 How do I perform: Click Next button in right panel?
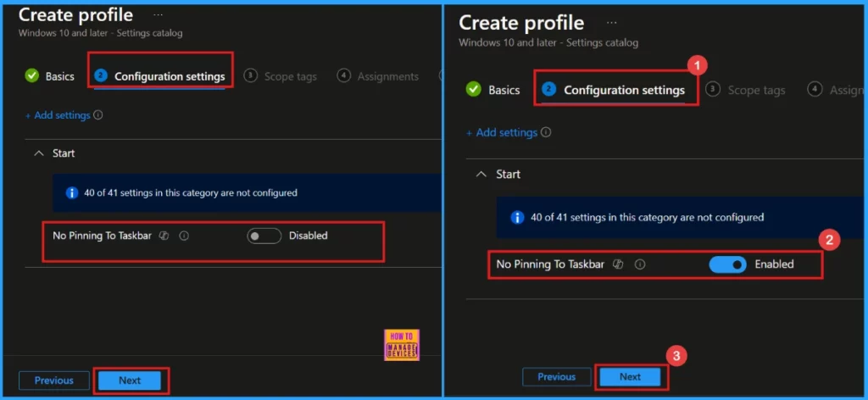[x=630, y=377]
